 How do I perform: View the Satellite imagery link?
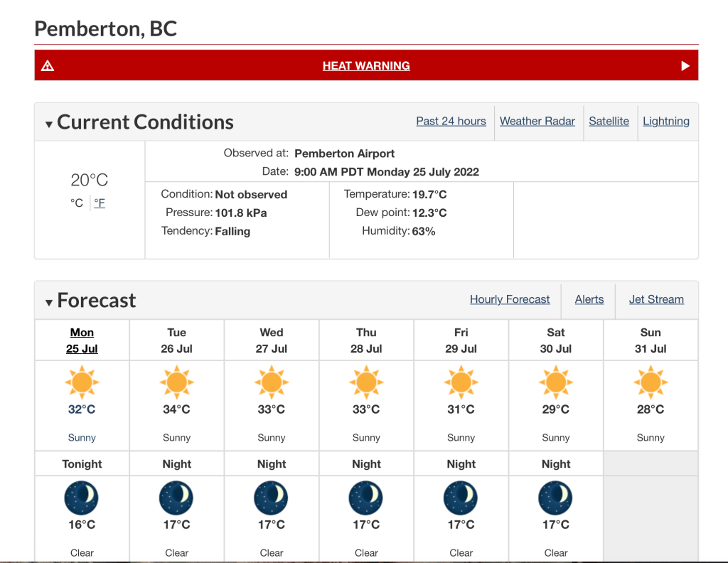(x=609, y=121)
